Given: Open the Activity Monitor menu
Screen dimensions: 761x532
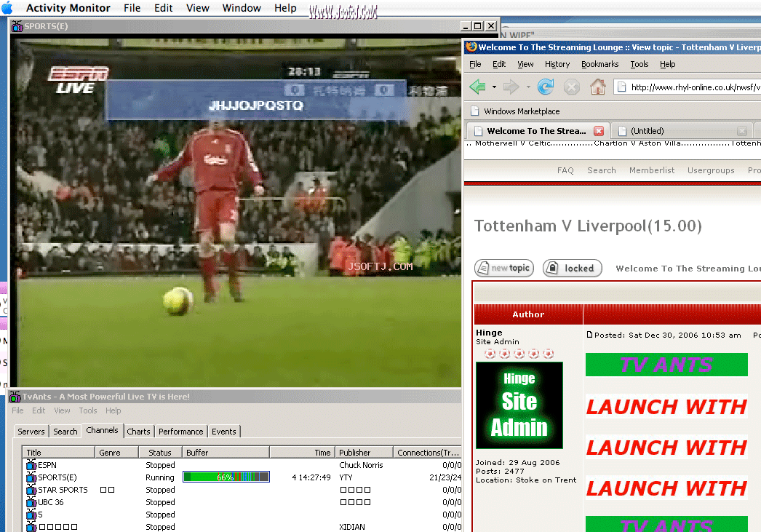Looking at the screenshot, I should tap(68, 8).
